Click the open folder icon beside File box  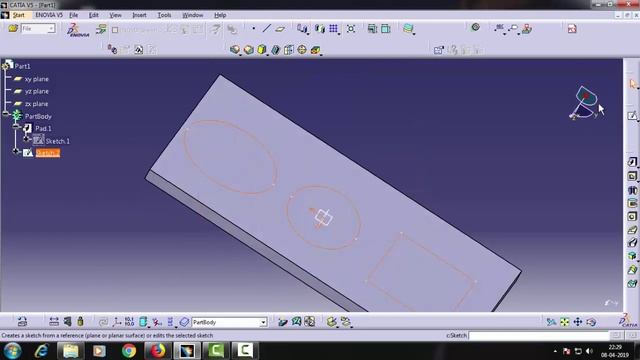pos(13,29)
